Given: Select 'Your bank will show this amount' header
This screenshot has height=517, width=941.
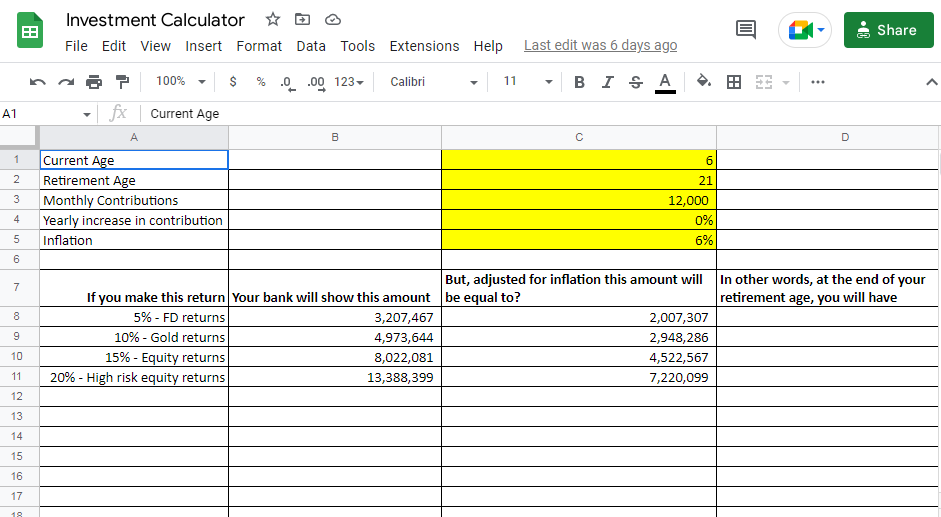Looking at the screenshot, I should (x=335, y=288).
